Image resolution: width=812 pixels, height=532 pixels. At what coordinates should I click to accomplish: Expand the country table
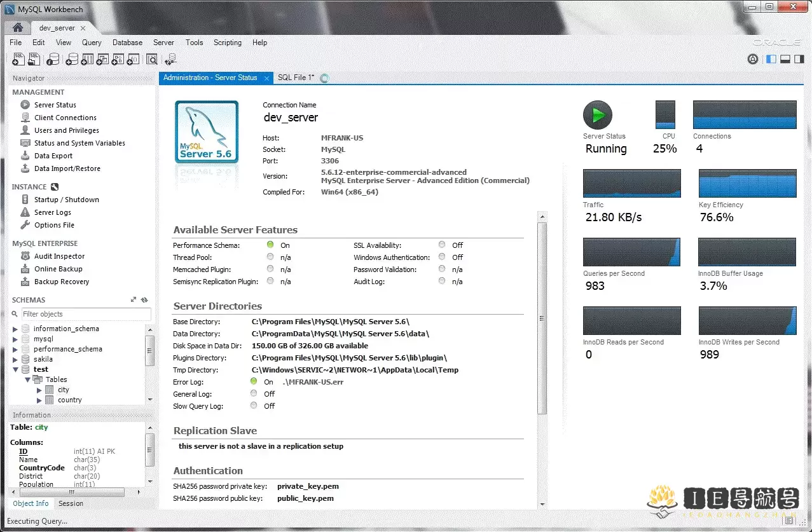click(39, 400)
